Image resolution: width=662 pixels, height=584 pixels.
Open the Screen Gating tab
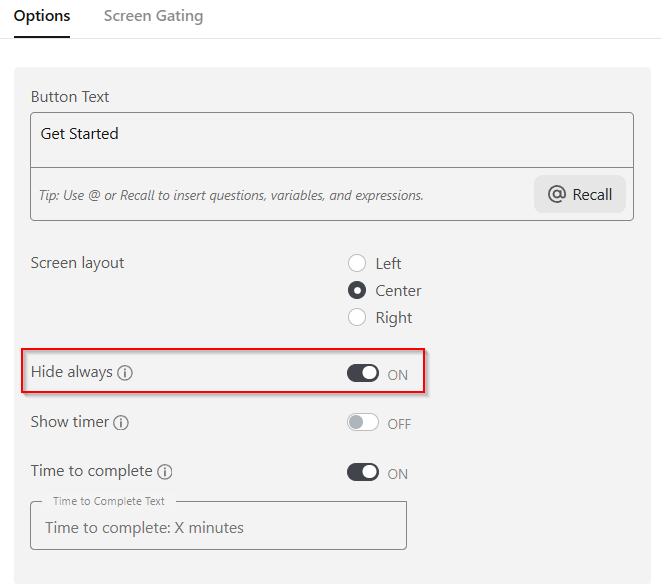[153, 16]
